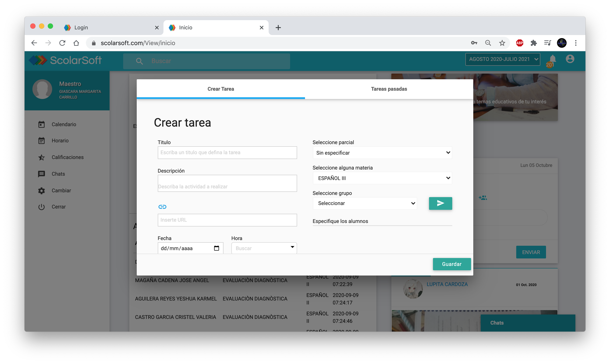Image resolution: width=610 pixels, height=364 pixels.
Task: Click the Calendario menu label
Action: (64, 124)
